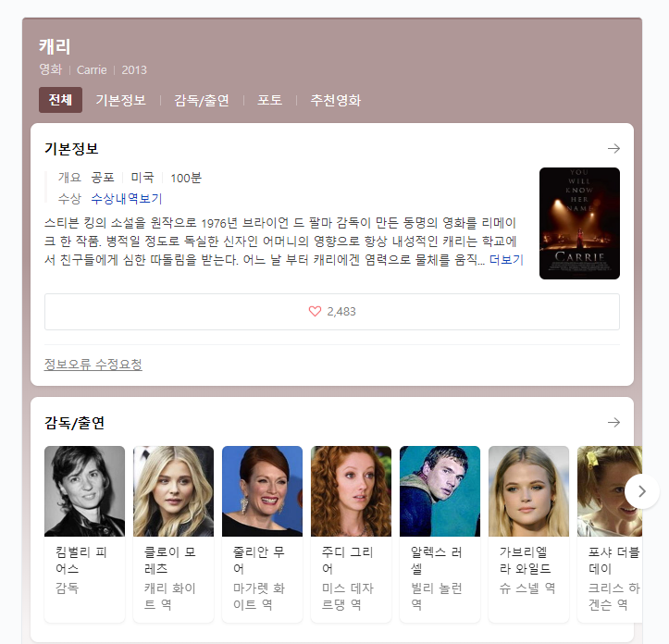Click the 기본정보 section heading
The image size is (669, 644).
point(71,149)
